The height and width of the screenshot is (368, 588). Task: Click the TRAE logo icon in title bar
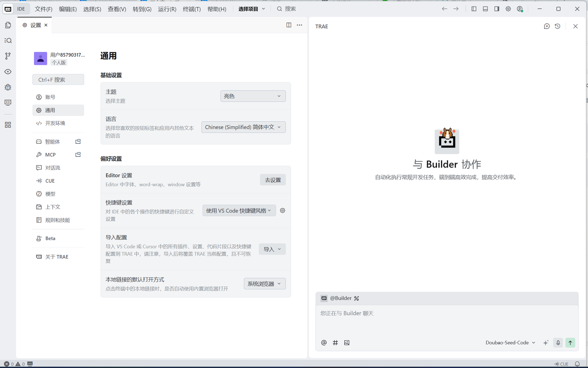(8, 9)
